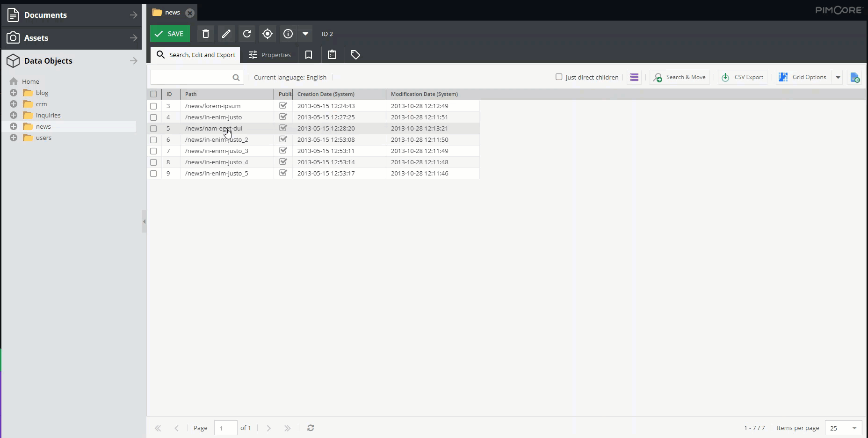Viewport: 868px width, 438px height.
Task: Select inquiries folder in tree
Action: tap(48, 115)
